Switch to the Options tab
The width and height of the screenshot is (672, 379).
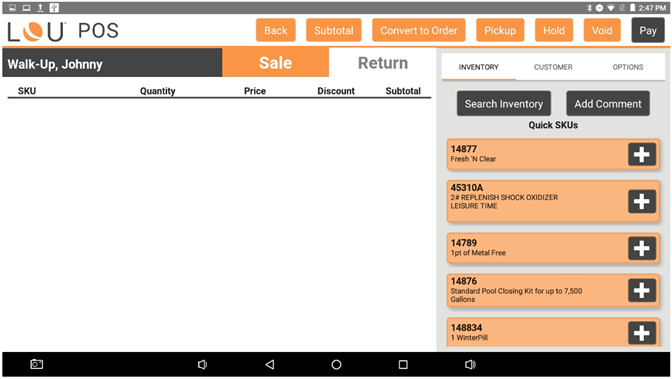click(627, 67)
